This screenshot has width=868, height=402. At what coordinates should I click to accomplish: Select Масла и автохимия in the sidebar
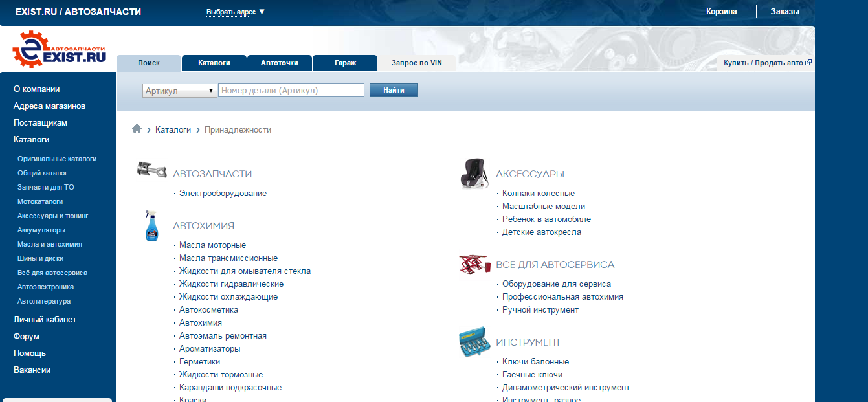point(50,244)
